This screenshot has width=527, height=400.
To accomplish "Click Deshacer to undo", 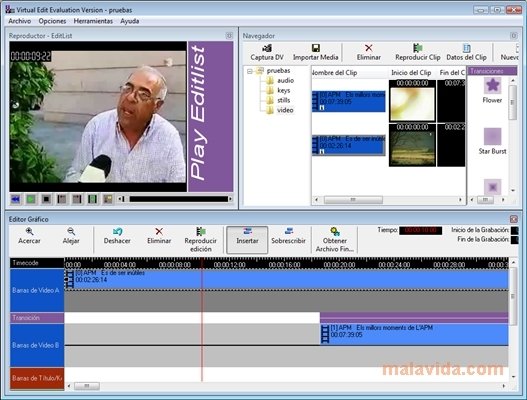I will [x=117, y=236].
